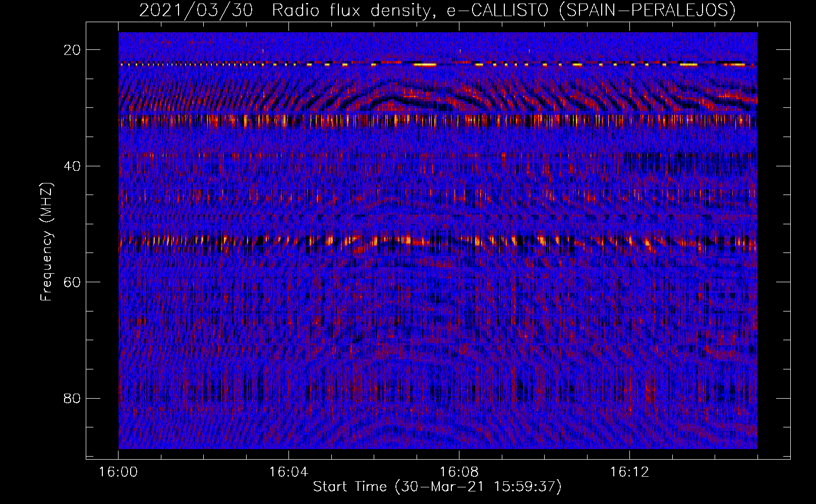
Task: Click the 'Frequency (MHZ)' axis label
Action: click(46, 241)
